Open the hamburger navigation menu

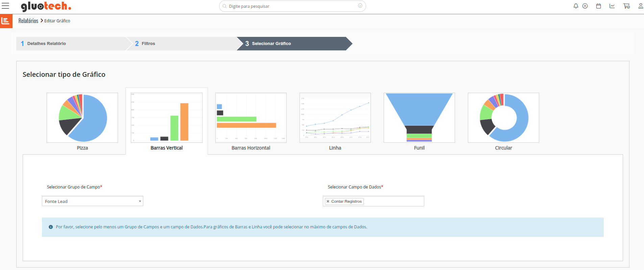pos(5,6)
